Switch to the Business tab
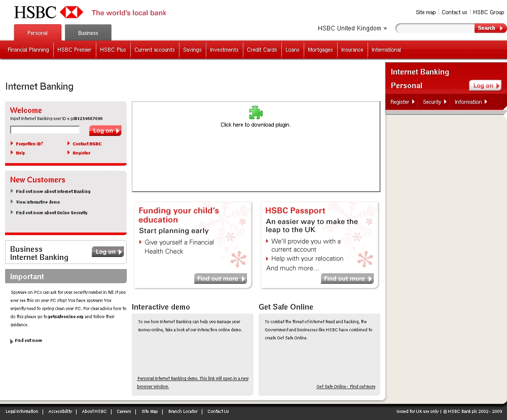Image resolution: width=507 pixels, height=420 pixels. pos(88,33)
